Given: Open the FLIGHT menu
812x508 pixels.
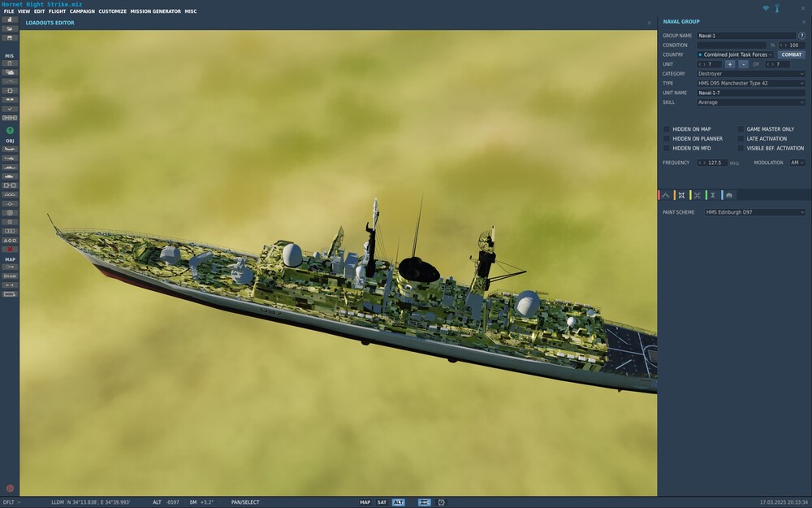Looking at the screenshot, I should [x=58, y=11].
